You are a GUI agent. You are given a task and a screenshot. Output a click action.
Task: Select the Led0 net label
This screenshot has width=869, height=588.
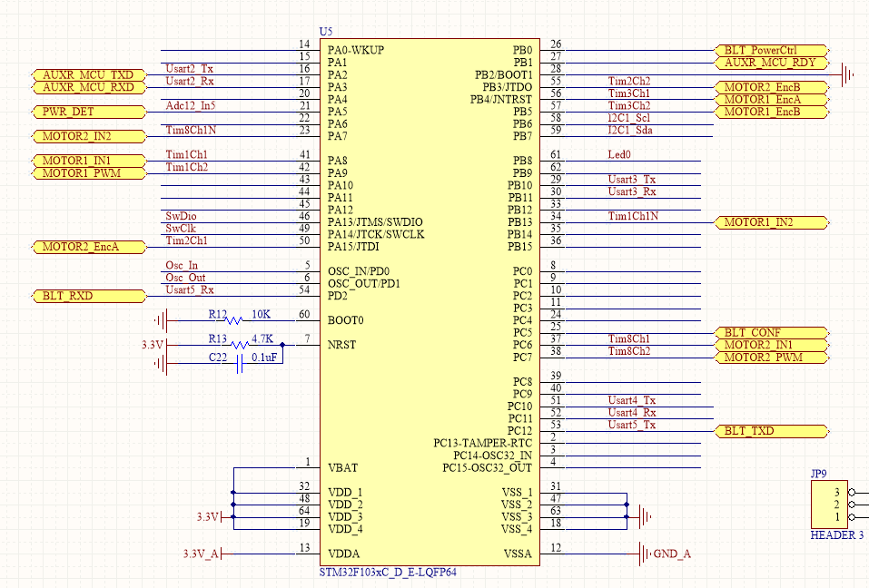tap(619, 154)
